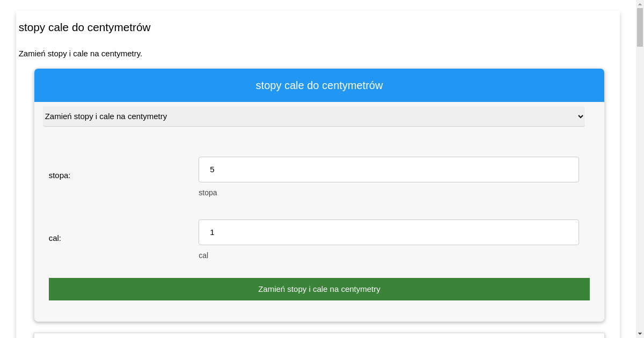Click the scrollbar track below the thumb
This screenshot has height=338, width=644.
click(x=640, y=188)
